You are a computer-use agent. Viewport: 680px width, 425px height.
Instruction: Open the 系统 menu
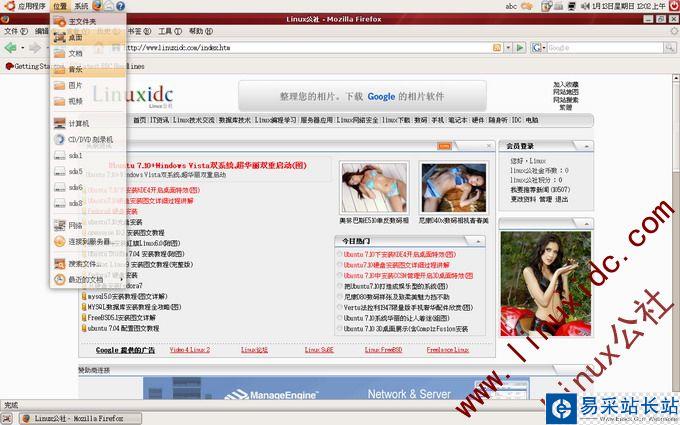tap(81, 6)
